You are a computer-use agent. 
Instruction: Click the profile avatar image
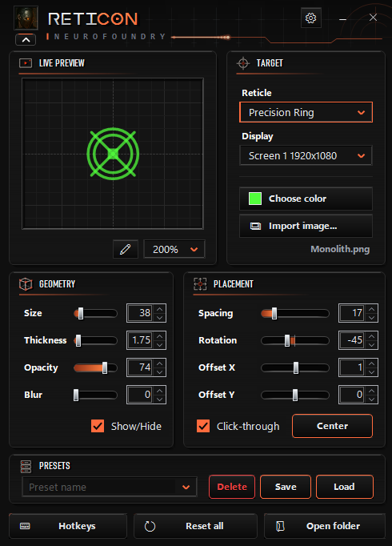26,18
